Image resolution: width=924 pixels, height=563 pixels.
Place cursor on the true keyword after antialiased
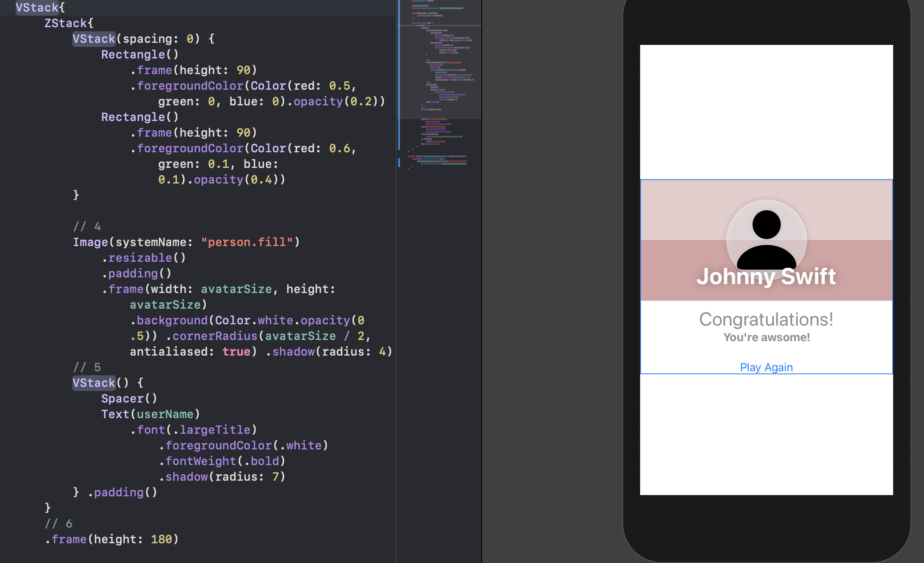point(236,351)
